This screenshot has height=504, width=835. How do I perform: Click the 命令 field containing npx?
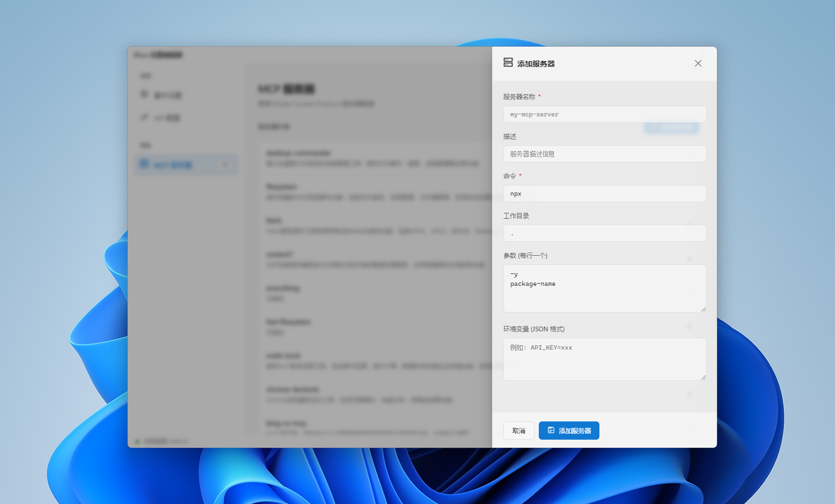click(x=604, y=194)
